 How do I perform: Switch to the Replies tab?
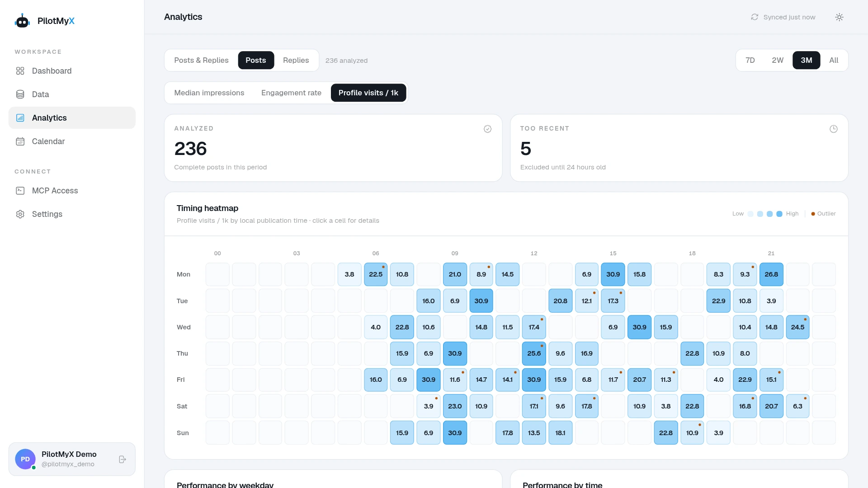click(296, 60)
